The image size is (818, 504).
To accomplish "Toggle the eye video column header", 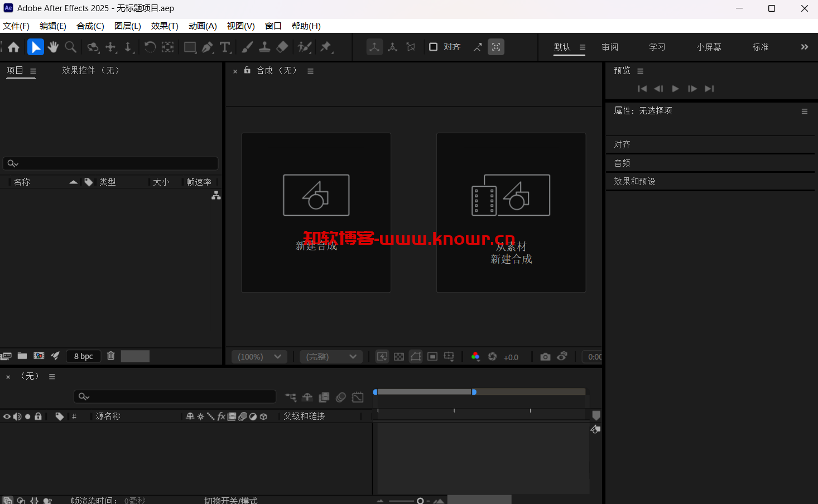I will coord(7,416).
